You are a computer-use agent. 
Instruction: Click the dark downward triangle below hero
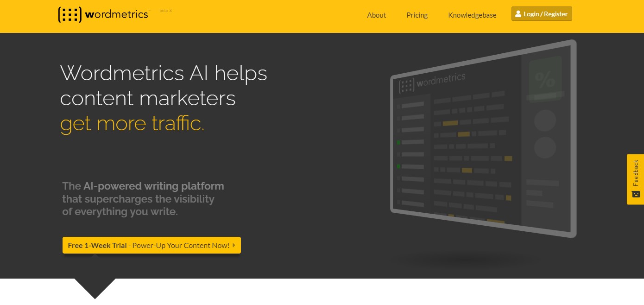95,287
